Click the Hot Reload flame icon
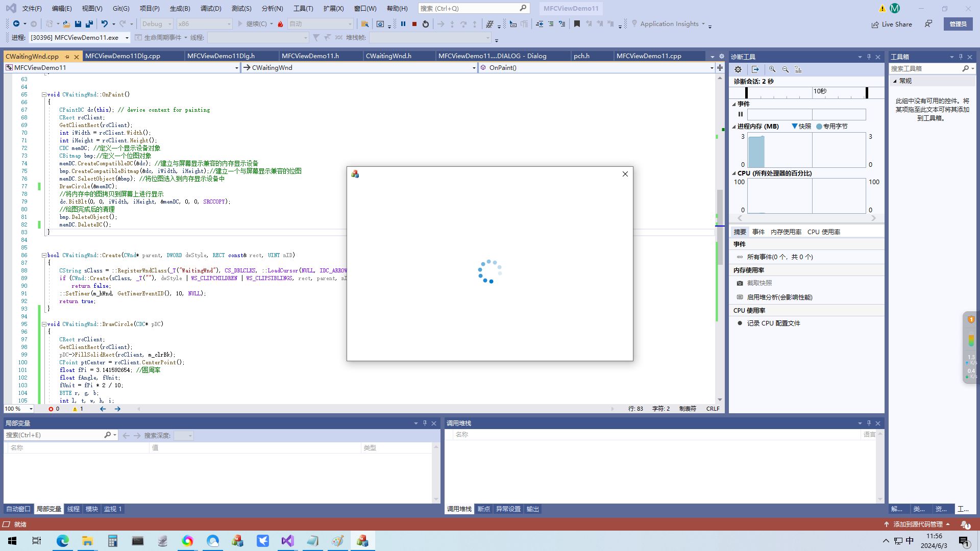Image resolution: width=980 pixels, height=551 pixels. point(280,24)
